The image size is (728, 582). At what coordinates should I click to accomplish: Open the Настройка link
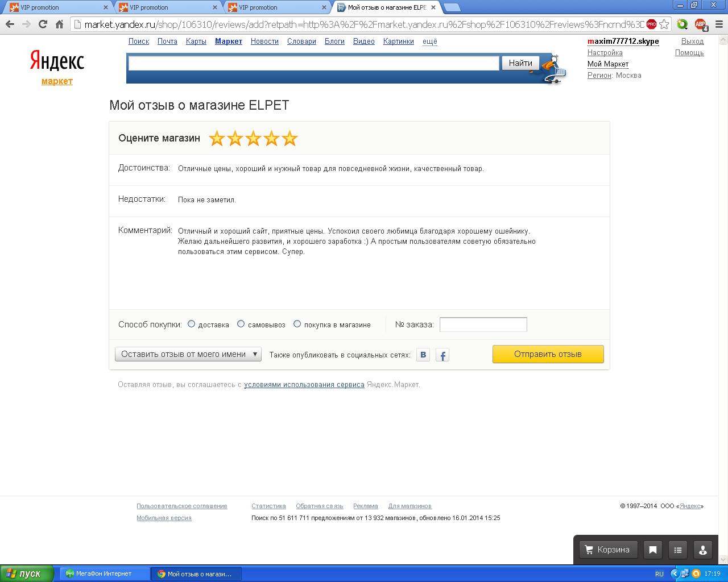605,53
